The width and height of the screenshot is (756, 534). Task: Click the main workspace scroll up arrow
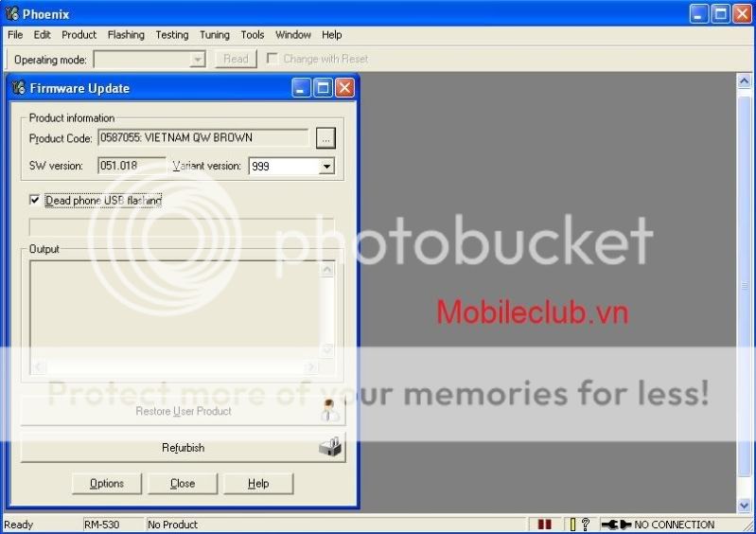pos(744,80)
